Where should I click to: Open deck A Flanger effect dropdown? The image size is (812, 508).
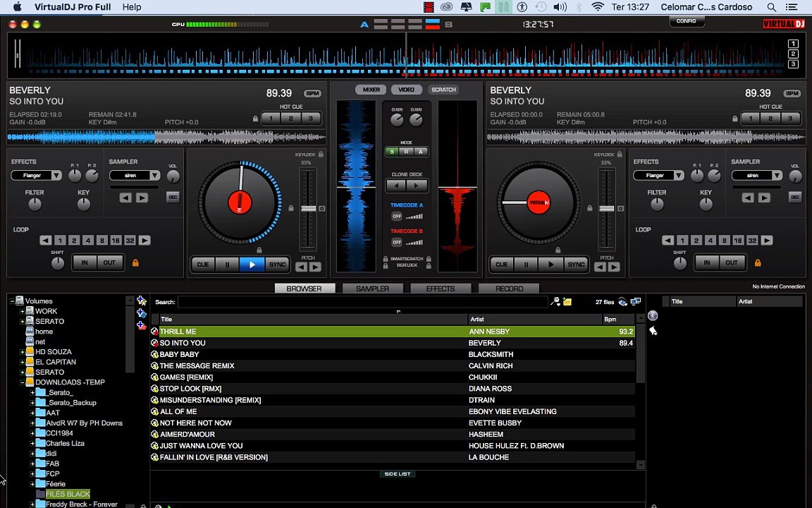coord(56,176)
